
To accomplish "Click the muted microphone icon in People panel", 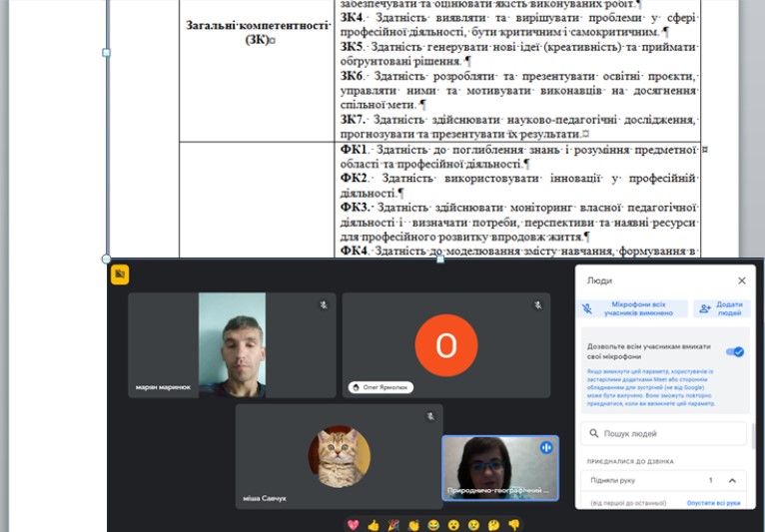I will click(587, 308).
